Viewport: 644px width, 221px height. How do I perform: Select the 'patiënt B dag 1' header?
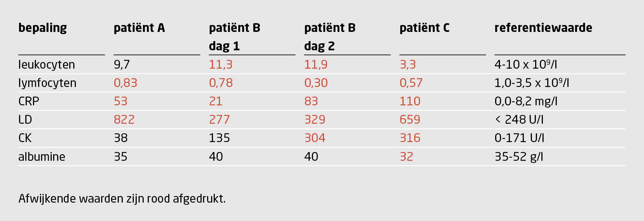coord(235,37)
